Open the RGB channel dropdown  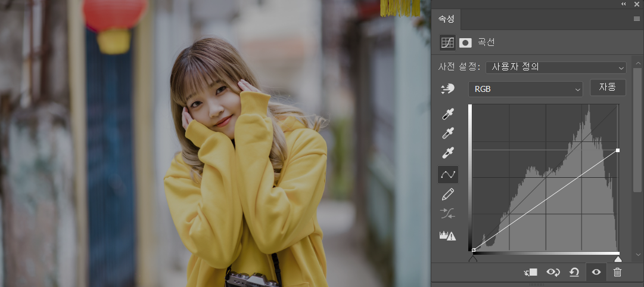525,89
